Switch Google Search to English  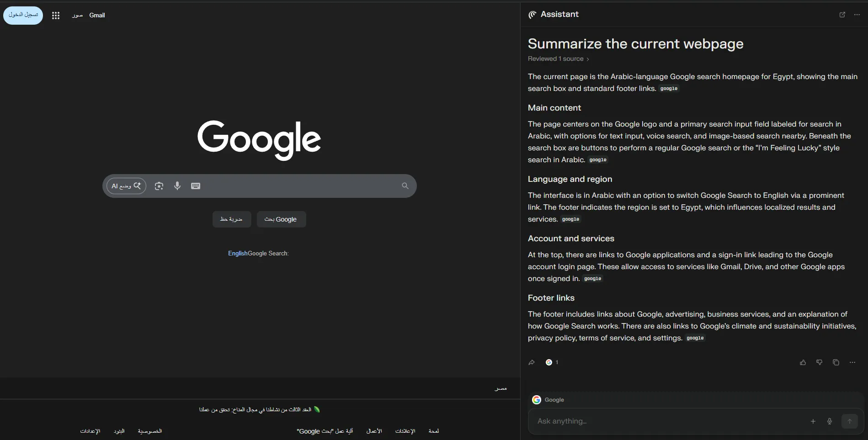(x=238, y=253)
